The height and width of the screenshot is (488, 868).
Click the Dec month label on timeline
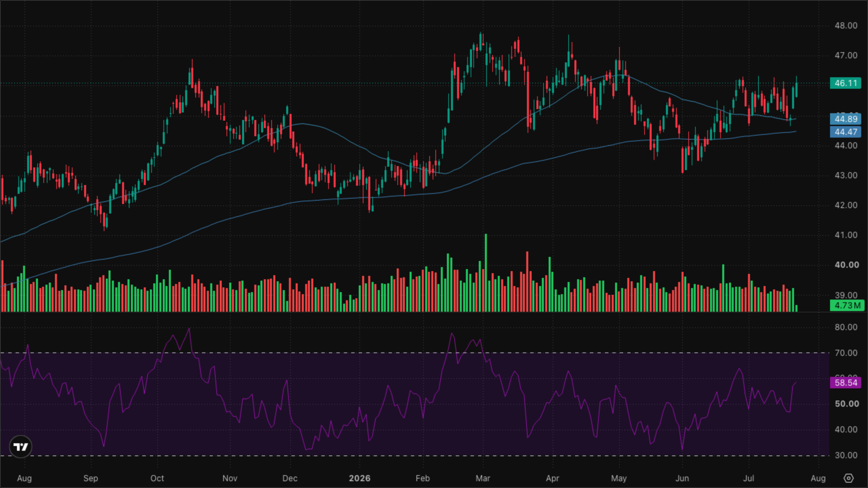(x=290, y=478)
